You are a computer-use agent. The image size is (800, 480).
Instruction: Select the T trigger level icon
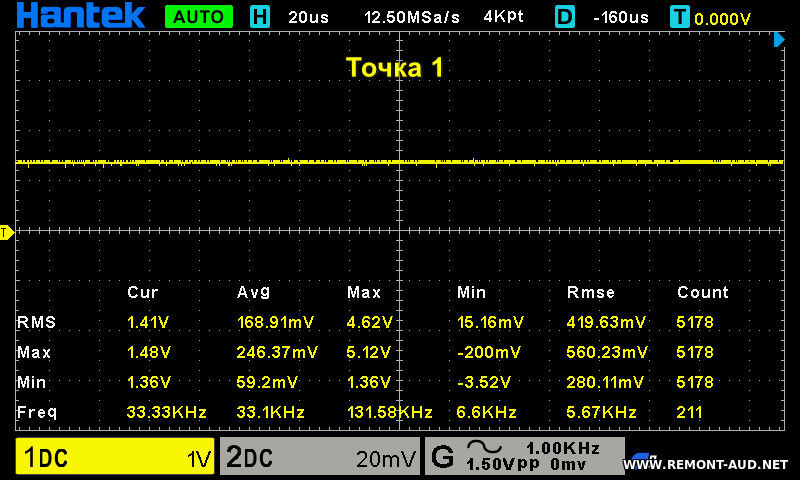(x=680, y=17)
